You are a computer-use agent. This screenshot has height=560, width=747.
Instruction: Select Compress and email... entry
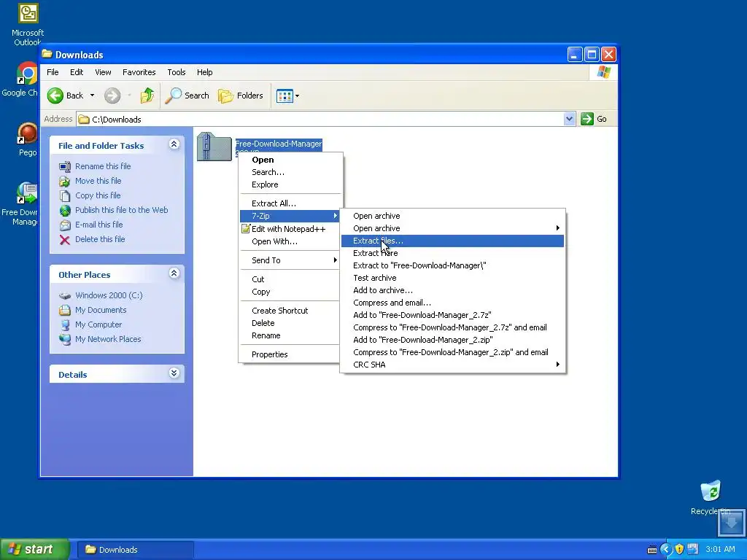(452, 303)
